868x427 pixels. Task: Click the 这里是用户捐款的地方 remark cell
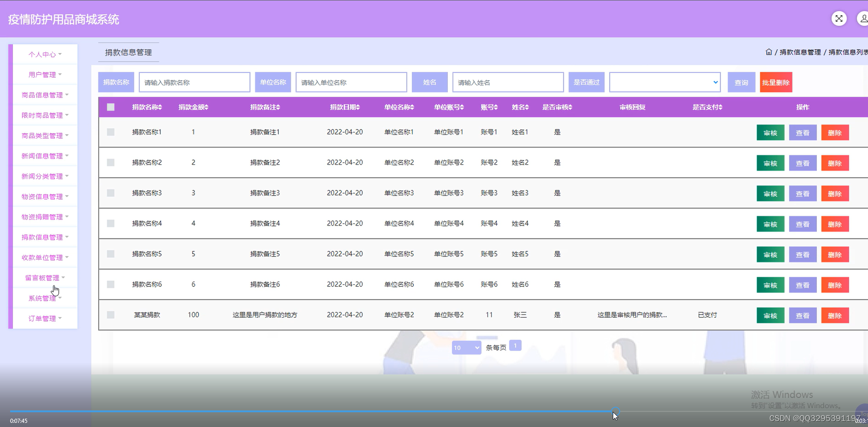tap(265, 315)
